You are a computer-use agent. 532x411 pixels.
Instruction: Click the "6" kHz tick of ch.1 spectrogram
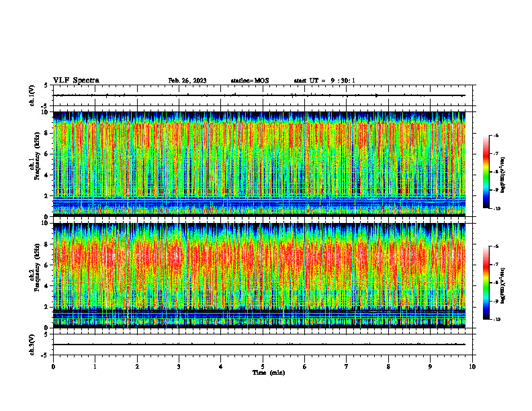click(x=46, y=154)
